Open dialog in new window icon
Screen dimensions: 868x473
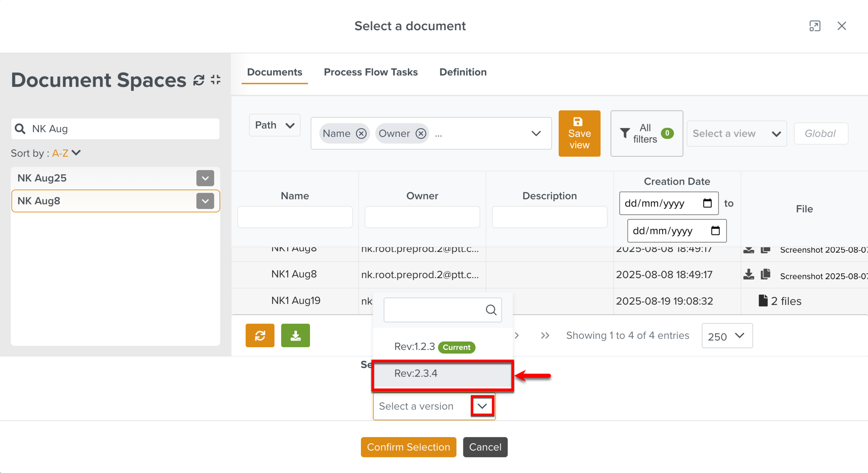tap(815, 26)
